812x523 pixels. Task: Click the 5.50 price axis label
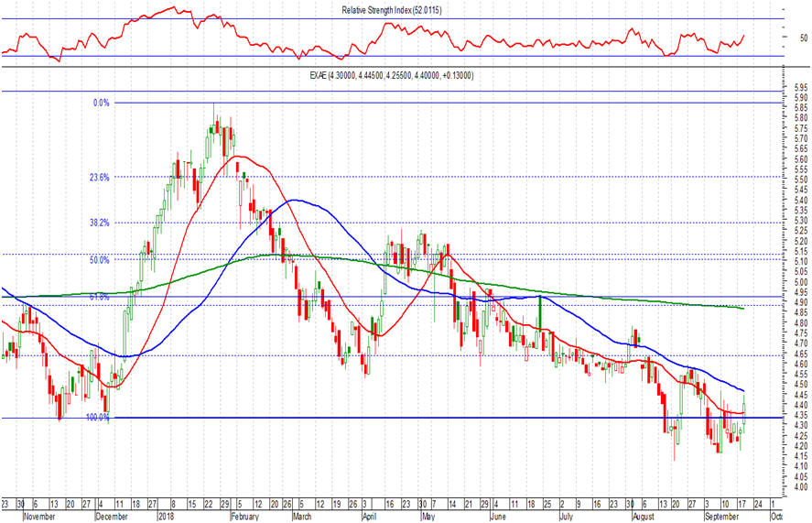point(800,180)
